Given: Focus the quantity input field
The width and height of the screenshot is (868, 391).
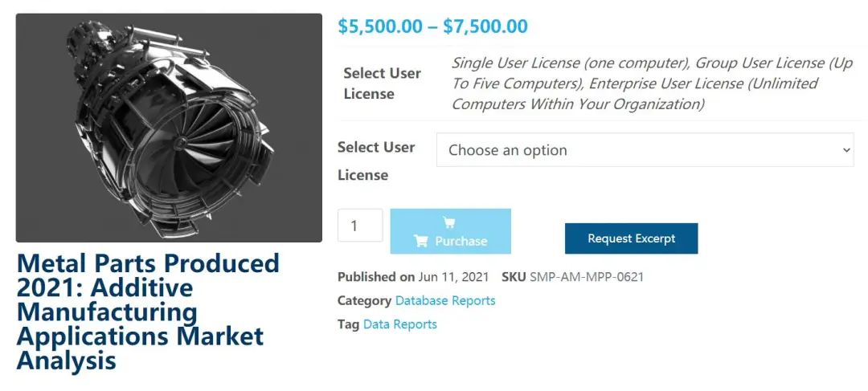Looking at the screenshot, I should point(360,226).
